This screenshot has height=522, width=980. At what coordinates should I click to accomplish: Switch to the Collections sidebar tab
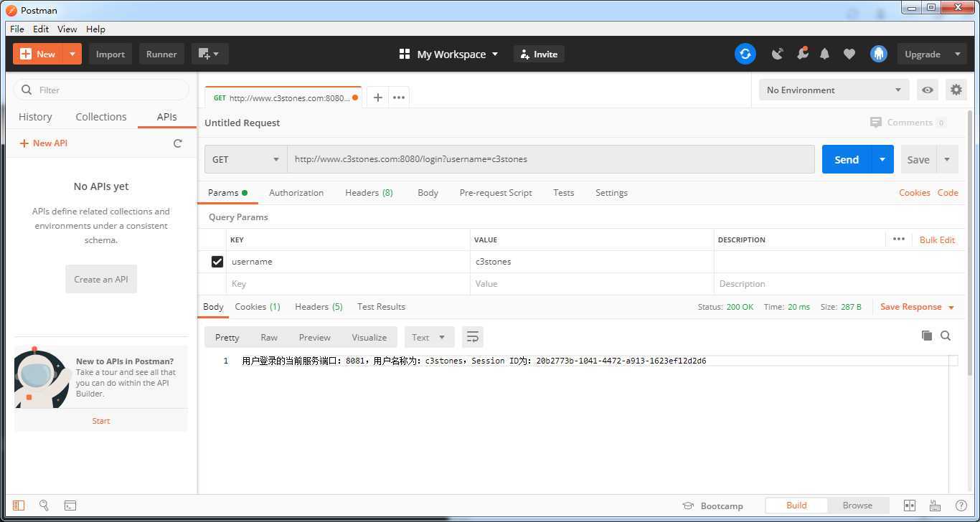pos(101,117)
